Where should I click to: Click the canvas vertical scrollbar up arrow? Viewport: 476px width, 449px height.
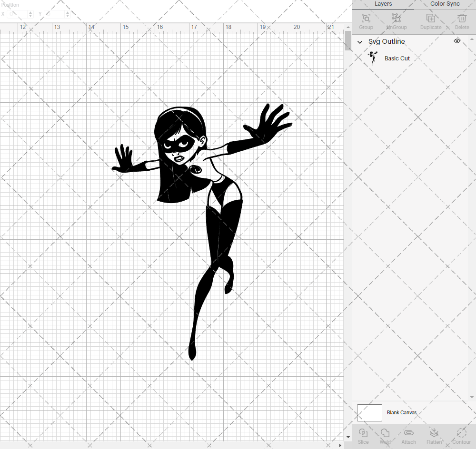(348, 27)
